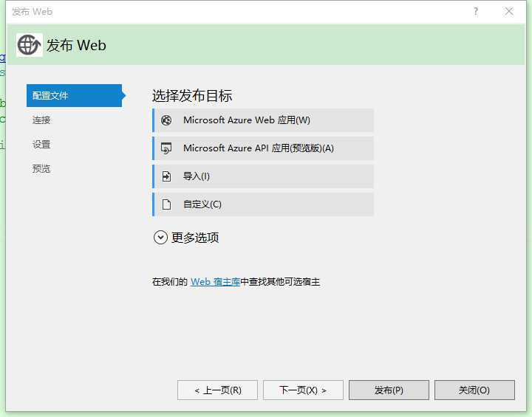The height and width of the screenshot is (417, 532).
Task: Go to the 预览 step
Action: tap(41, 169)
